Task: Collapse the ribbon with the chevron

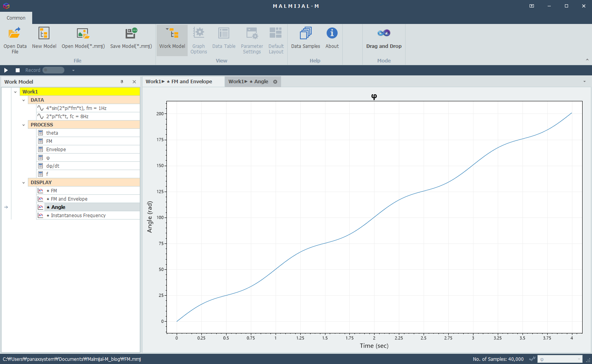Action: 587,60
